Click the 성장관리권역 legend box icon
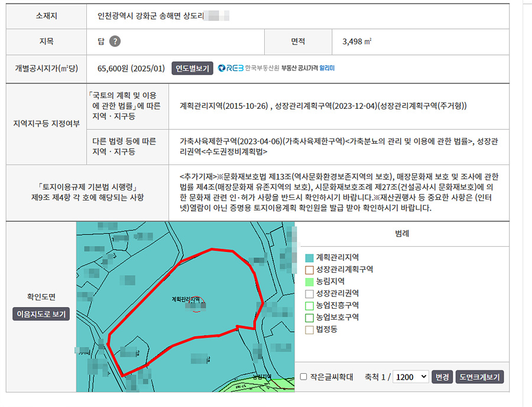Viewport: 532px width, 407px height. pos(309,293)
